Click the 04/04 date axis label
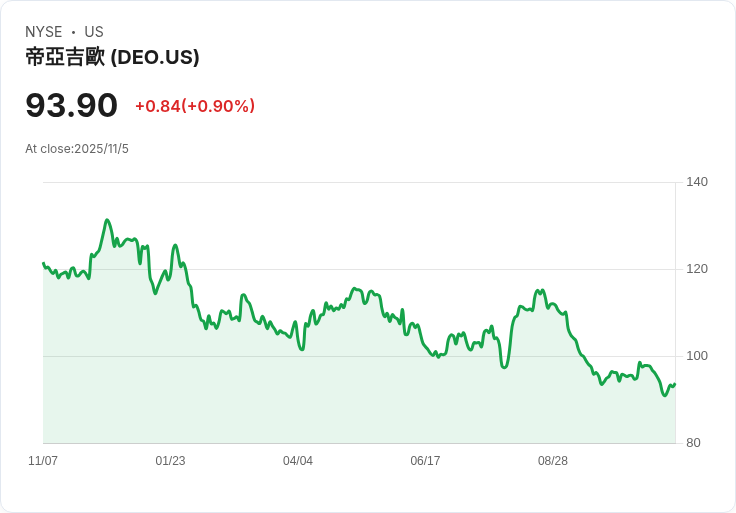This screenshot has height=513, width=736. [298, 460]
